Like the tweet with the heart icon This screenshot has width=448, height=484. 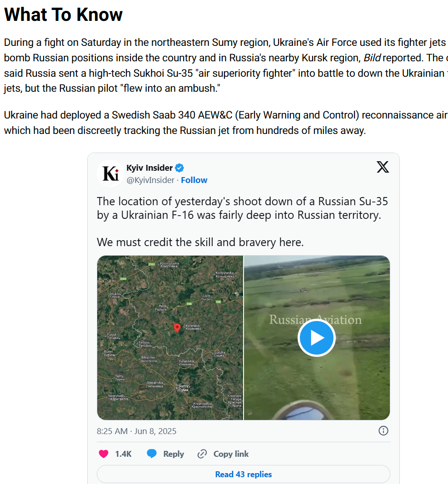click(x=104, y=454)
